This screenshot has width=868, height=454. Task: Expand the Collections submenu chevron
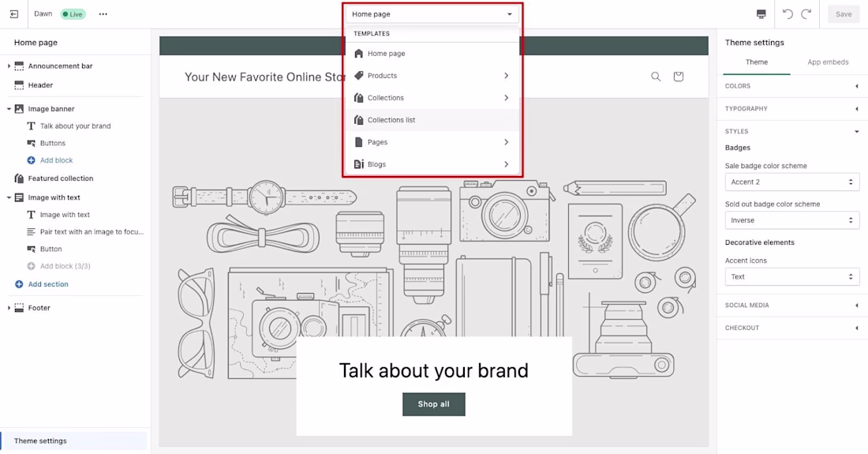[506, 97]
